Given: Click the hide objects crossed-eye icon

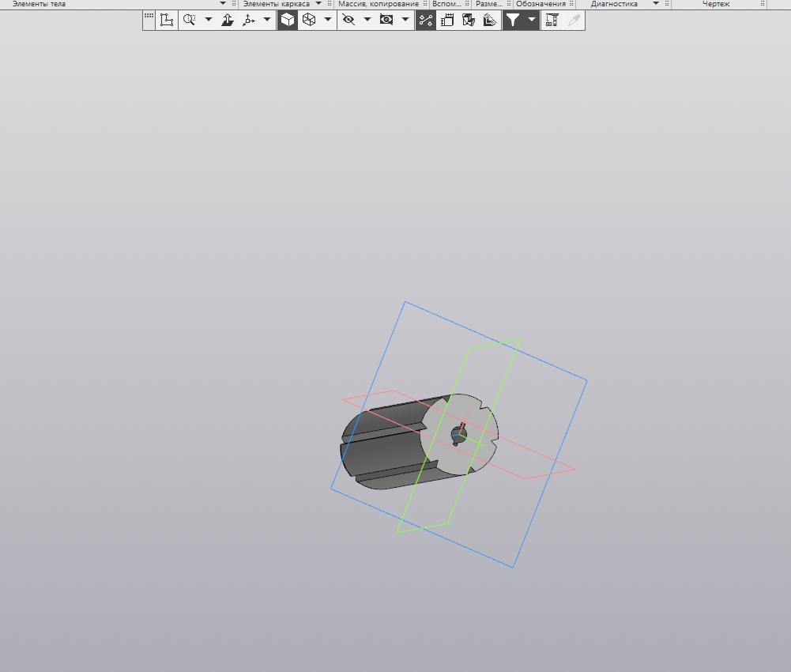Looking at the screenshot, I should tap(348, 21).
